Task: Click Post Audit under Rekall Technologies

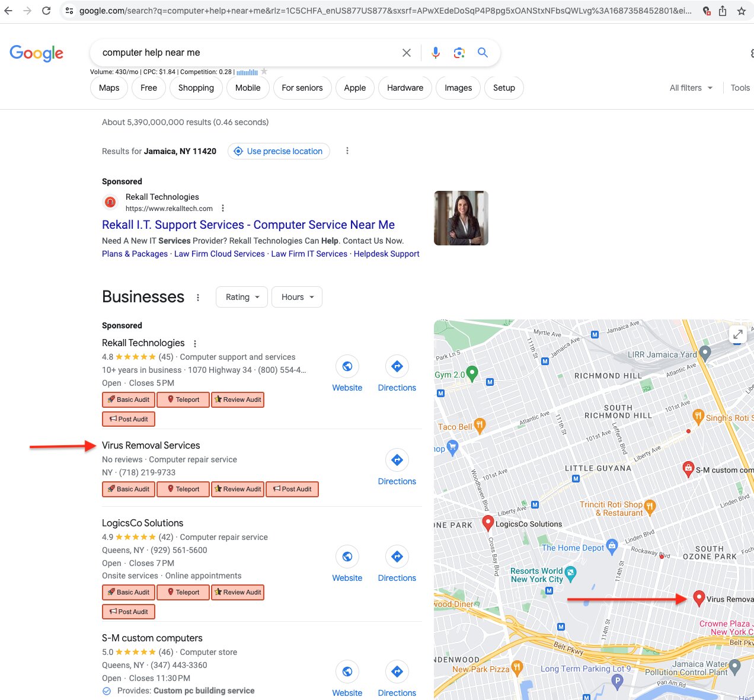Action: tap(129, 419)
